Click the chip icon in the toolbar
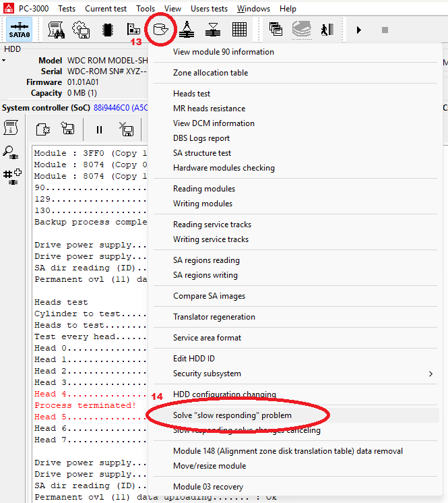Viewport: 448px width, 503px height. pos(107,30)
